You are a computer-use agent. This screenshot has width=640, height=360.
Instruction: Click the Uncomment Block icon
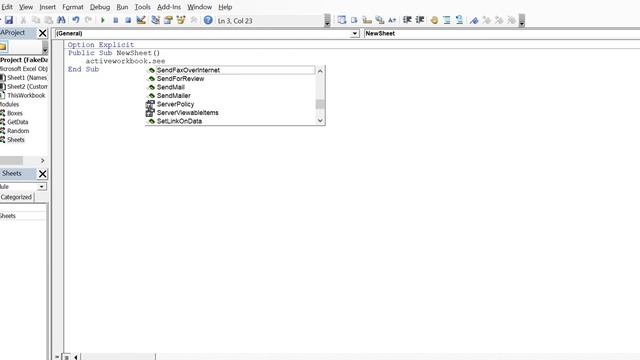click(x=460, y=20)
